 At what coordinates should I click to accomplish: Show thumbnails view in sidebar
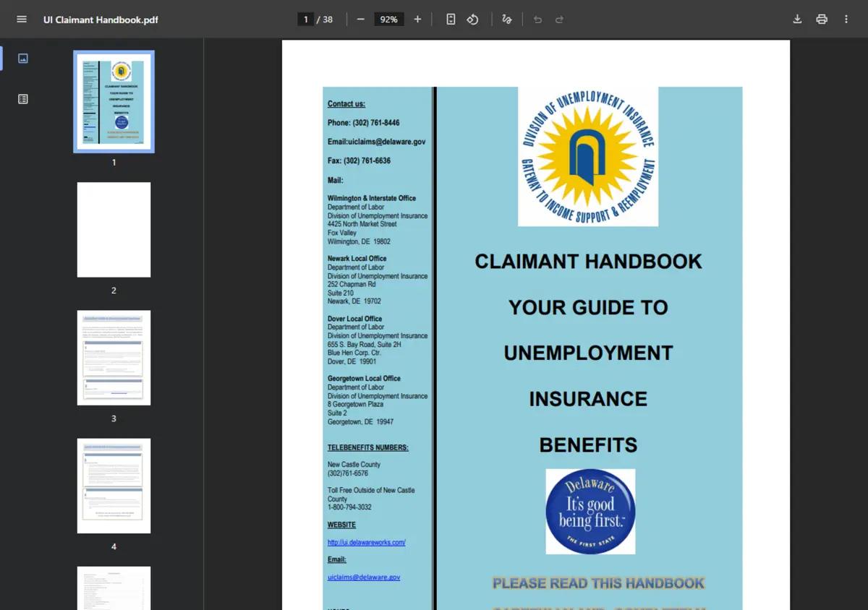(23, 59)
